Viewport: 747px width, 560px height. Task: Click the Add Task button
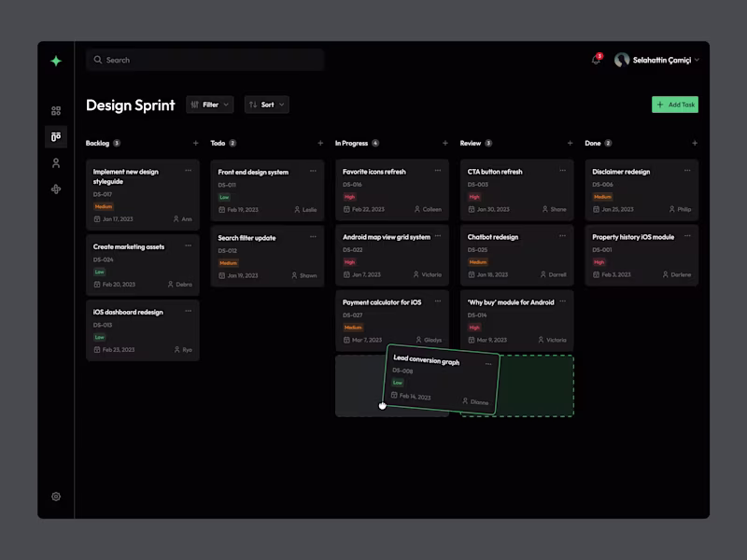click(674, 105)
